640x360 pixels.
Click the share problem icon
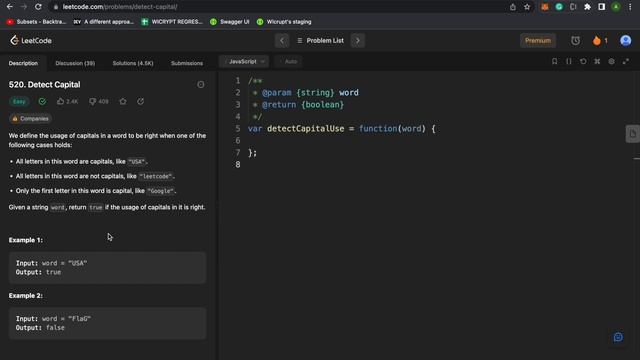(x=140, y=101)
